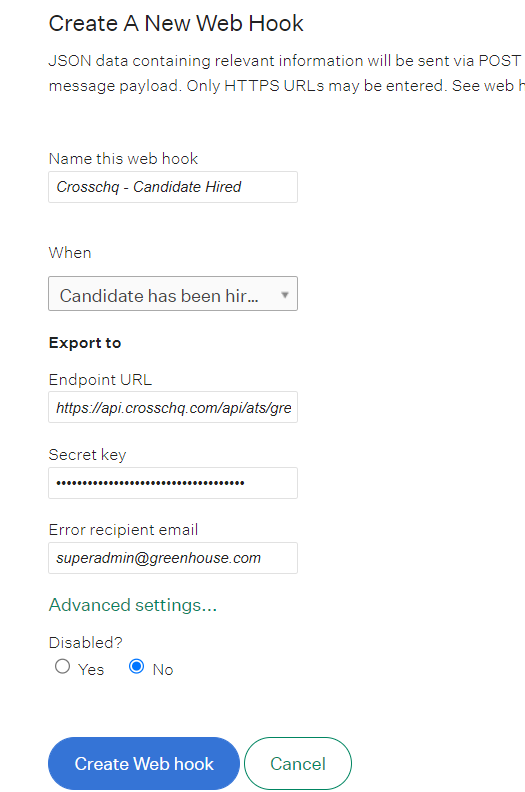Click into the Endpoint URL field

pos(173,407)
